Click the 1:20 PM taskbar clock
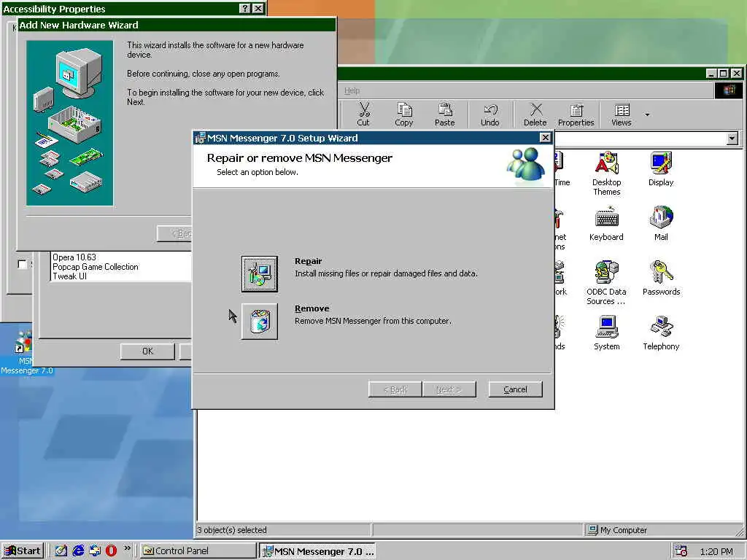This screenshot has height=560, width=747. tap(716, 551)
